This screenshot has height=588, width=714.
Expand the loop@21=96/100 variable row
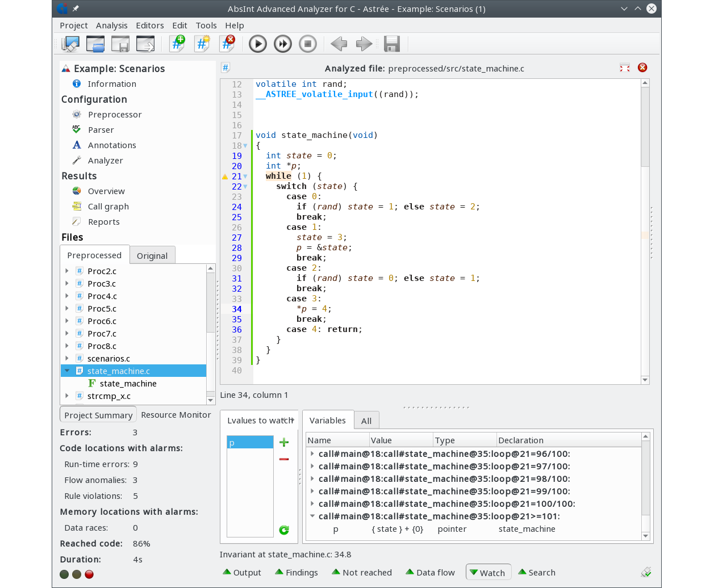click(312, 453)
